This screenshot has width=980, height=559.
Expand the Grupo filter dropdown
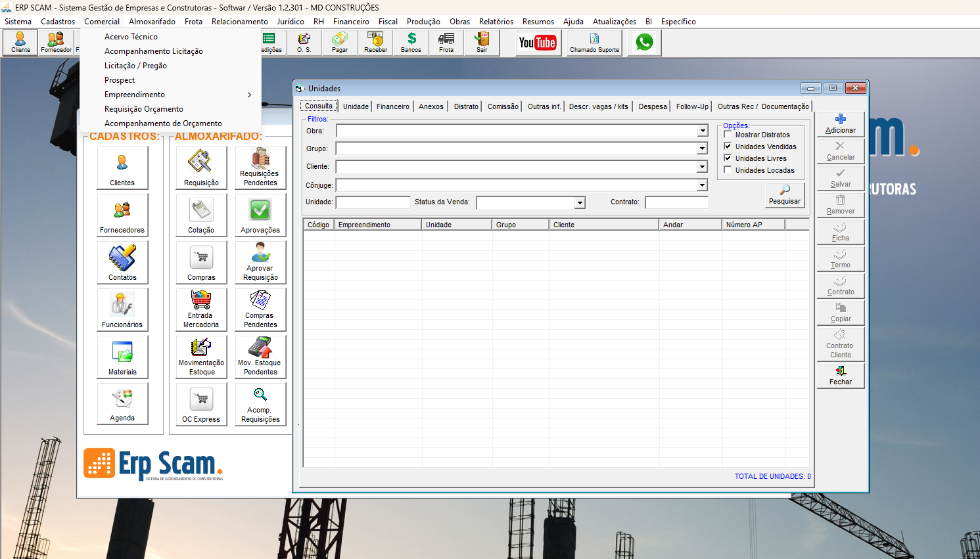click(x=703, y=148)
